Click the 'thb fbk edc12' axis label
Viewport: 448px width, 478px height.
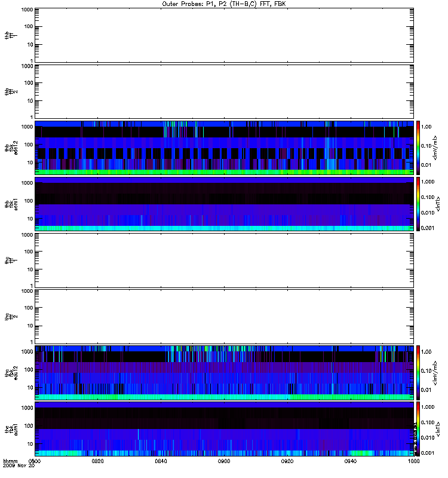pos(11,148)
